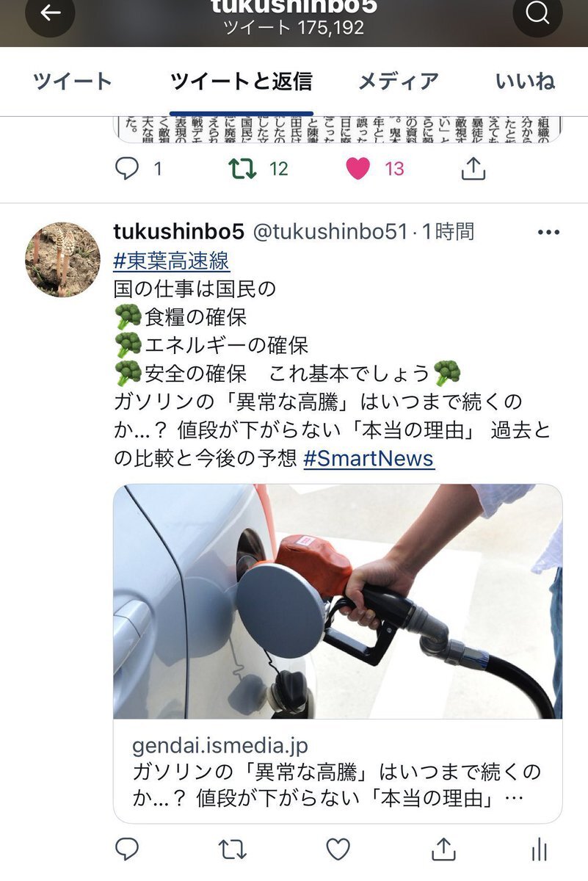
Task: Unlike the top tweet with 13 likes
Action: [357, 169]
